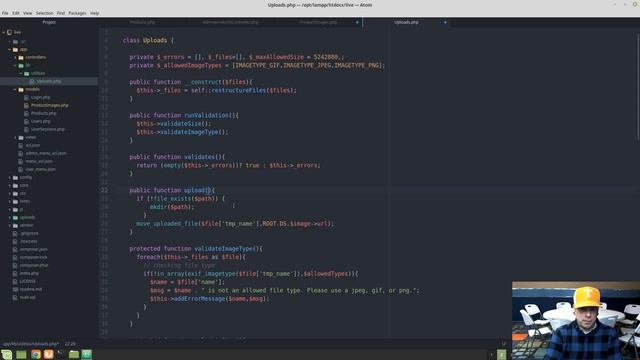Collapse the utilities folder arrow
Screen dimensions: 640x360
(21, 73)
